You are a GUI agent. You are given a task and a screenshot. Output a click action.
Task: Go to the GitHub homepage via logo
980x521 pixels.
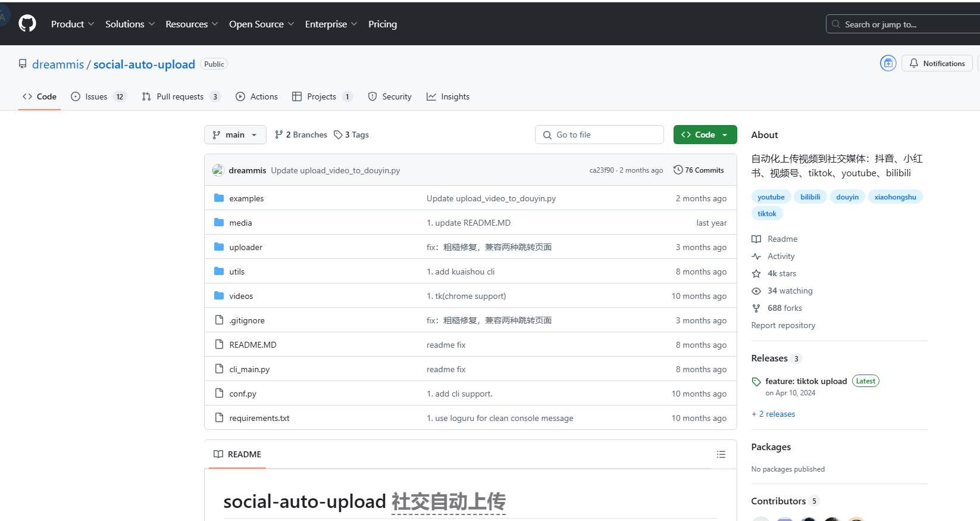pyautogui.click(x=27, y=24)
